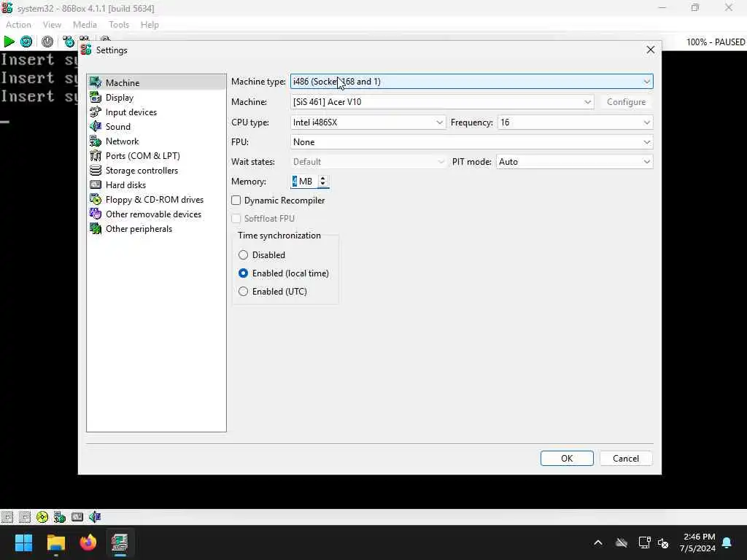Increase Memory value with up arrow

pos(323,179)
